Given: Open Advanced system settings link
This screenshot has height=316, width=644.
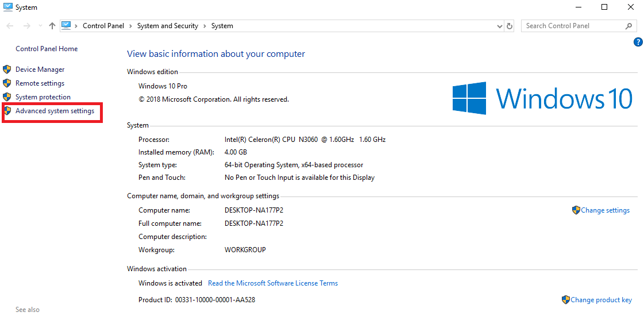Looking at the screenshot, I should [55, 111].
